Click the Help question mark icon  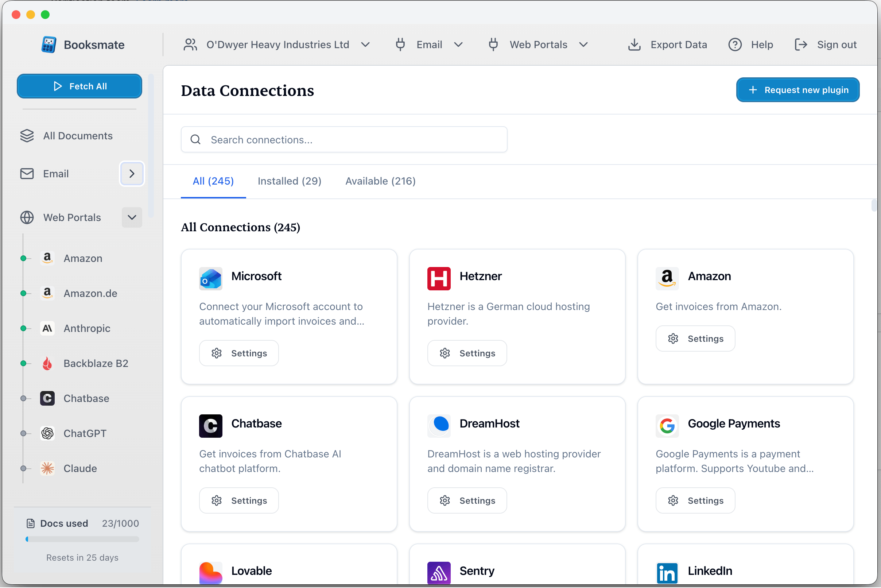735,45
